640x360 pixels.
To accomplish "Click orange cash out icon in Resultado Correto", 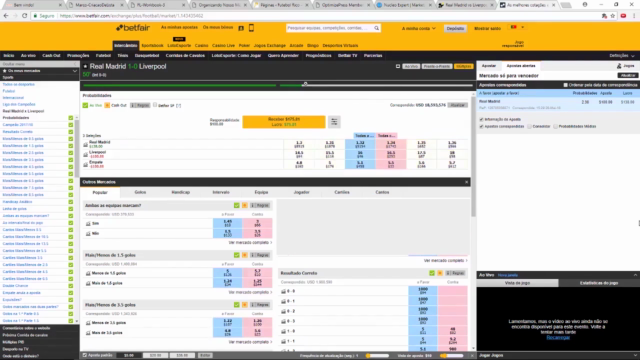I will [440, 273].
